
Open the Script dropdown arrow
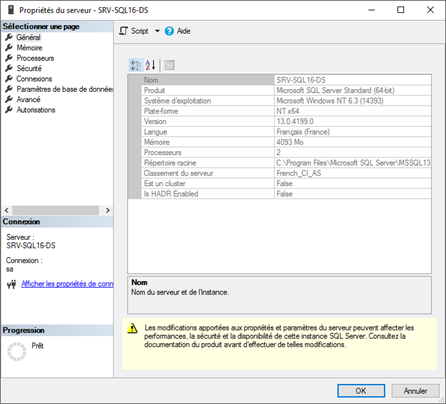157,31
